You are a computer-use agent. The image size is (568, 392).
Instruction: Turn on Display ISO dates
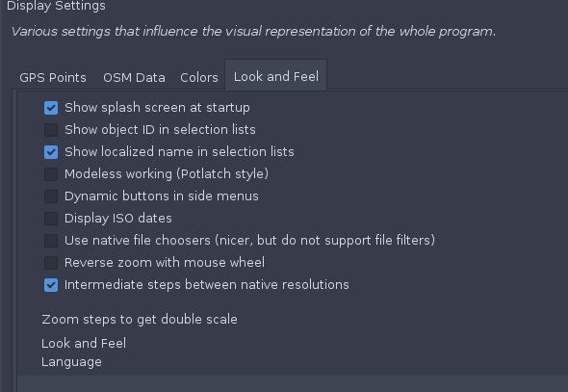pos(51,219)
